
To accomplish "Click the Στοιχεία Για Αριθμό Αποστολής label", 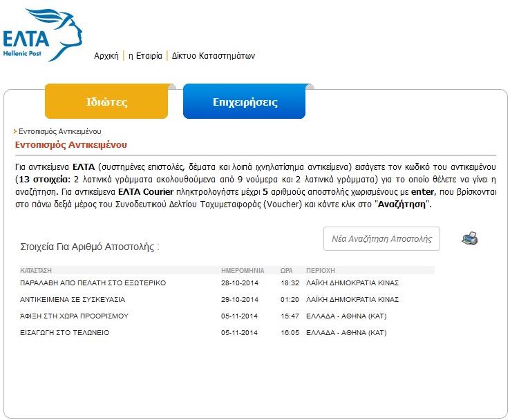I will 90,247.
